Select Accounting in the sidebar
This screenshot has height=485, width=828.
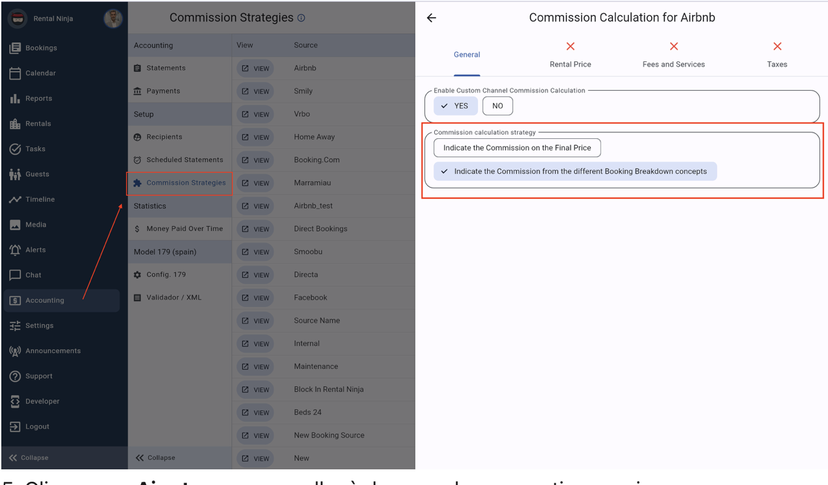(x=61, y=301)
